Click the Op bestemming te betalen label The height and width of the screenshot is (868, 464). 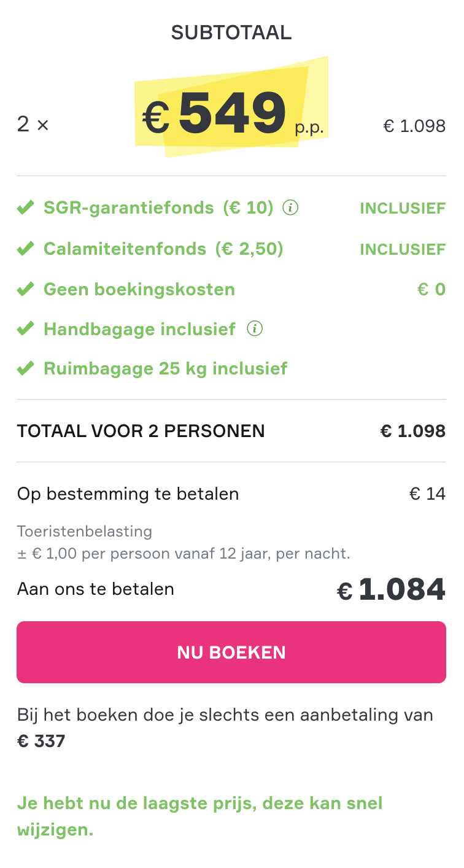tap(128, 494)
